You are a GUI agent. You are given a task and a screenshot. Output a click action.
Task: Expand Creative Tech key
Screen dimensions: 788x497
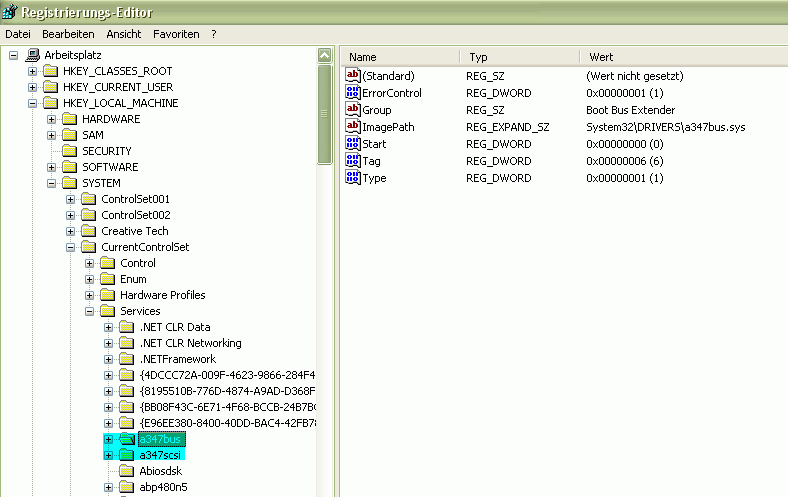71,232
